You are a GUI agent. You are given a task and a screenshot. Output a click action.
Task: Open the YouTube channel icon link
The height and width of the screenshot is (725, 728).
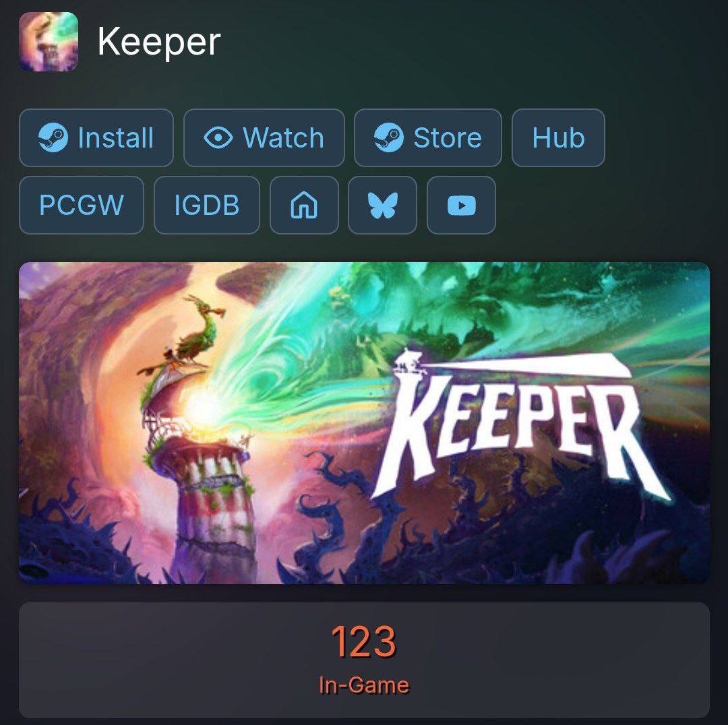(x=461, y=205)
